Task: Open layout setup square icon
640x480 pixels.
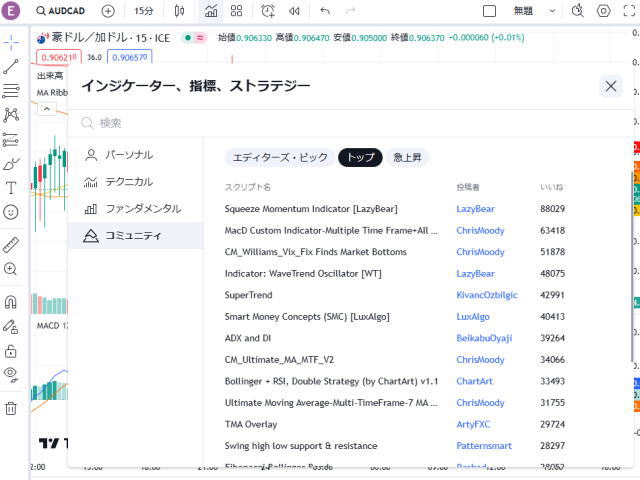Action: tap(489, 11)
